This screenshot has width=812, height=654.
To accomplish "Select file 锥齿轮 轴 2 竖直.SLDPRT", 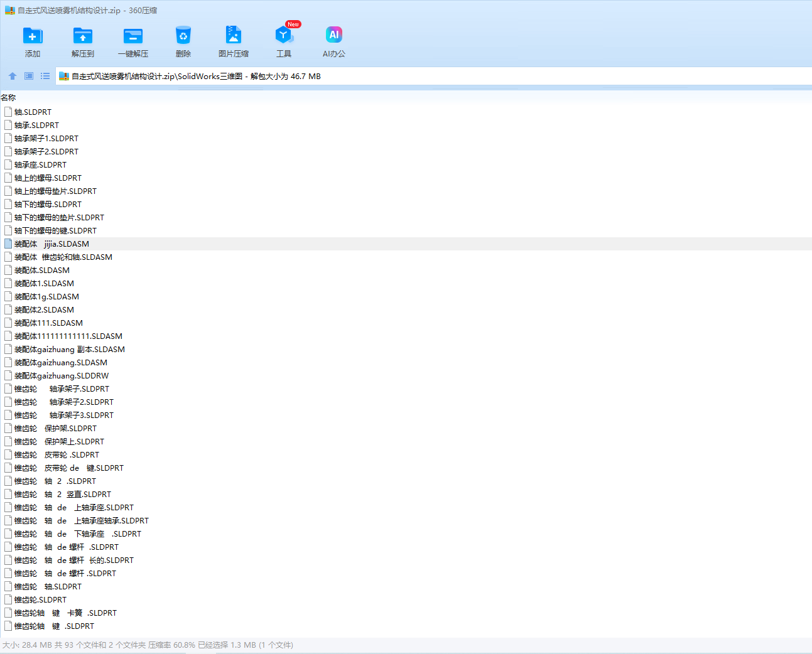I will point(63,494).
